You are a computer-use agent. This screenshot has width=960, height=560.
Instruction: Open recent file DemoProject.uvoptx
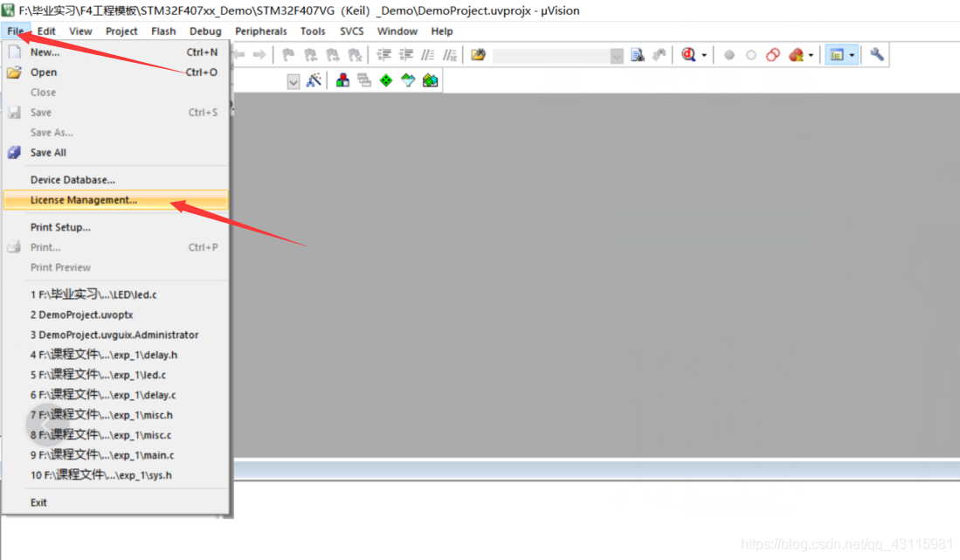coord(115,315)
